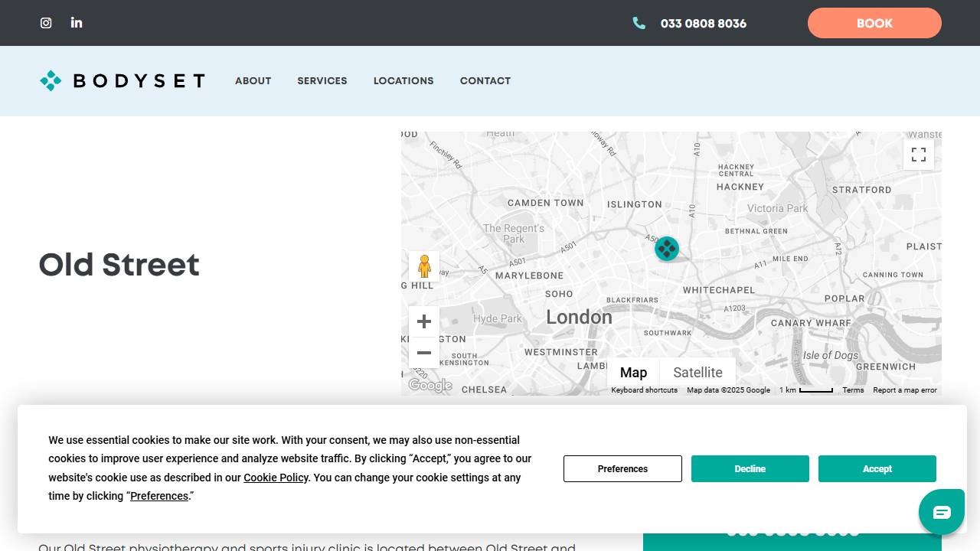Zoom in on the map
Image resolution: width=980 pixels, height=551 pixels.
pos(424,321)
